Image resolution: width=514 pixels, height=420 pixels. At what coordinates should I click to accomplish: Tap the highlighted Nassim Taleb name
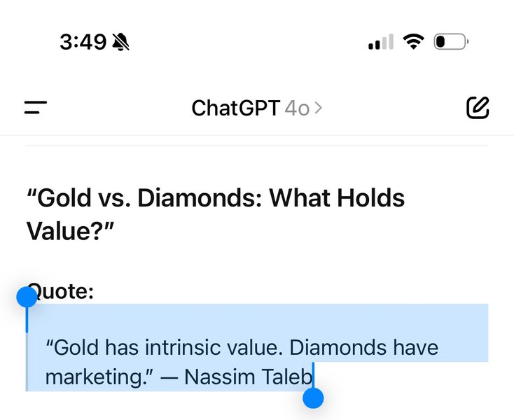[248, 377]
